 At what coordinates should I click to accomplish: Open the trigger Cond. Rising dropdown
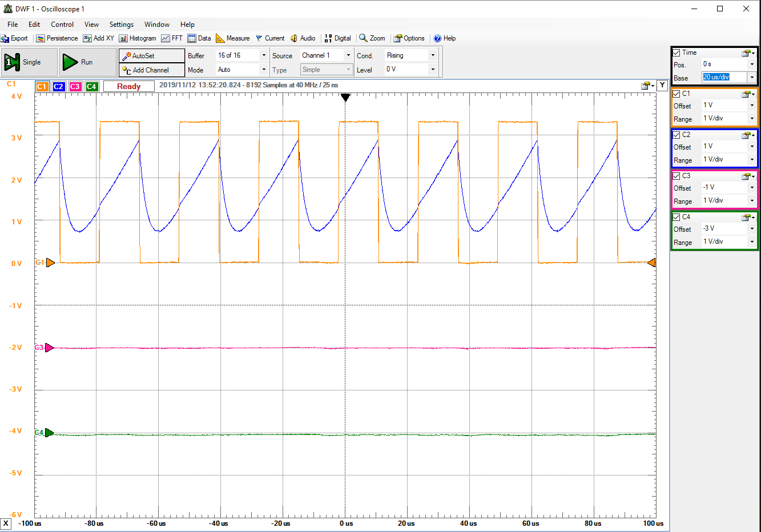[433, 55]
